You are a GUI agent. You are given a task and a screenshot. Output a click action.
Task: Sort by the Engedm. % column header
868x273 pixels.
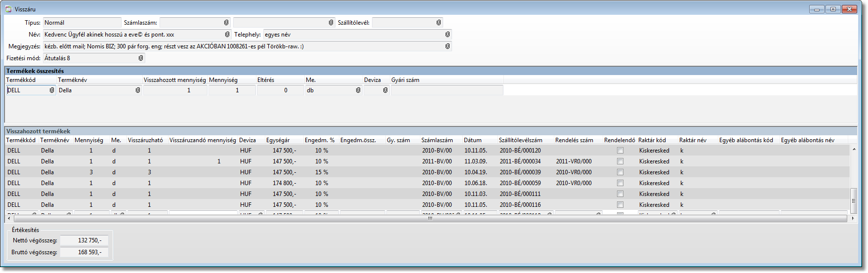point(320,140)
